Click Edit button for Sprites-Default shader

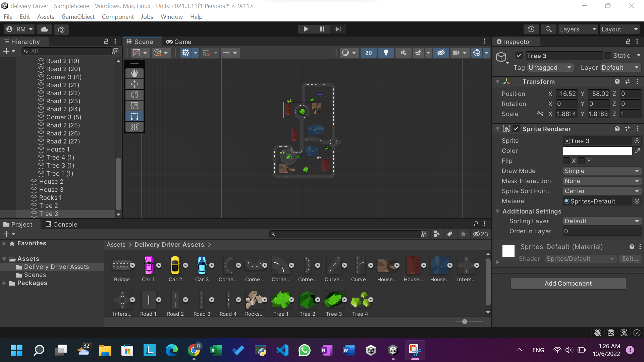coord(630,258)
